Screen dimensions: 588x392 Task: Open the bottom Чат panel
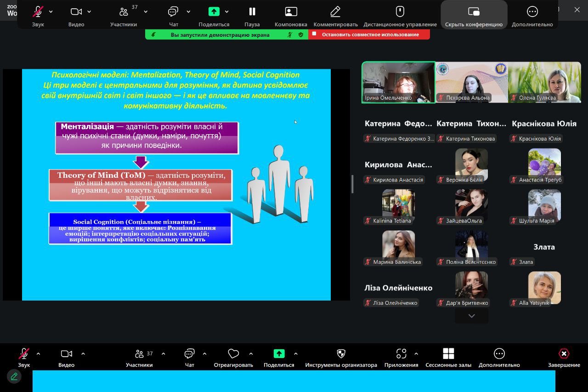pos(189,353)
